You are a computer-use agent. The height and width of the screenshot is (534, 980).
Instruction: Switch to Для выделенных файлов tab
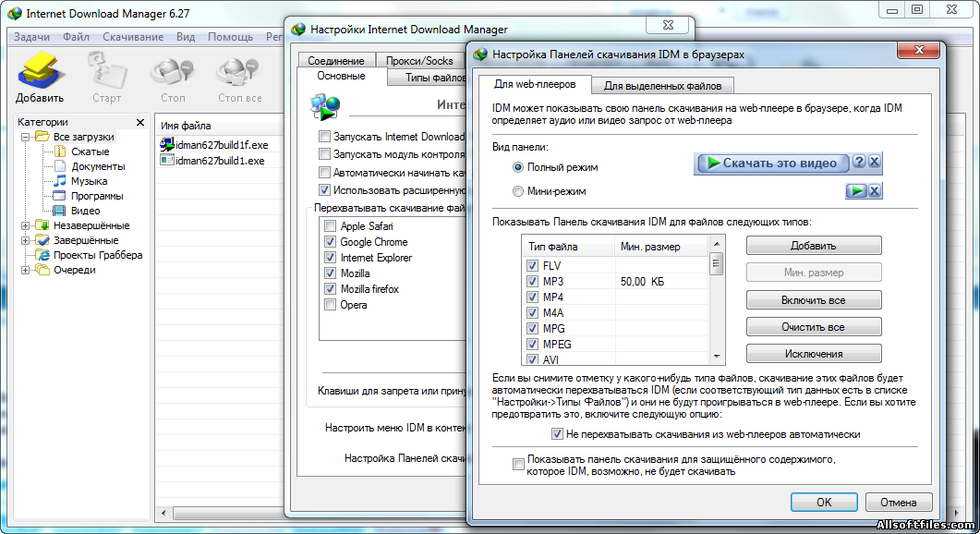click(662, 86)
